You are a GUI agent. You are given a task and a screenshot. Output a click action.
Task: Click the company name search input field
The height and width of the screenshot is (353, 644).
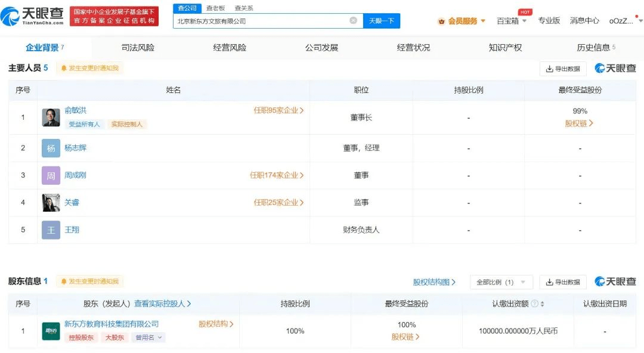coord(262,21)
